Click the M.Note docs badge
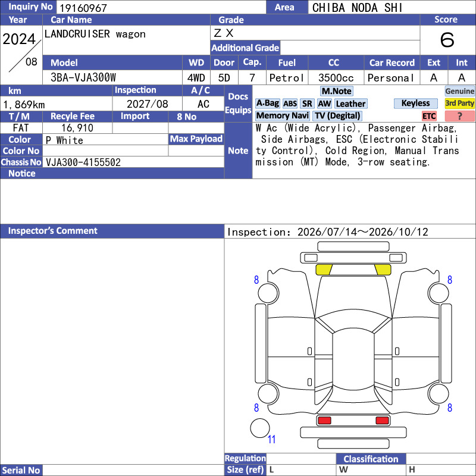 pos(337,91)
